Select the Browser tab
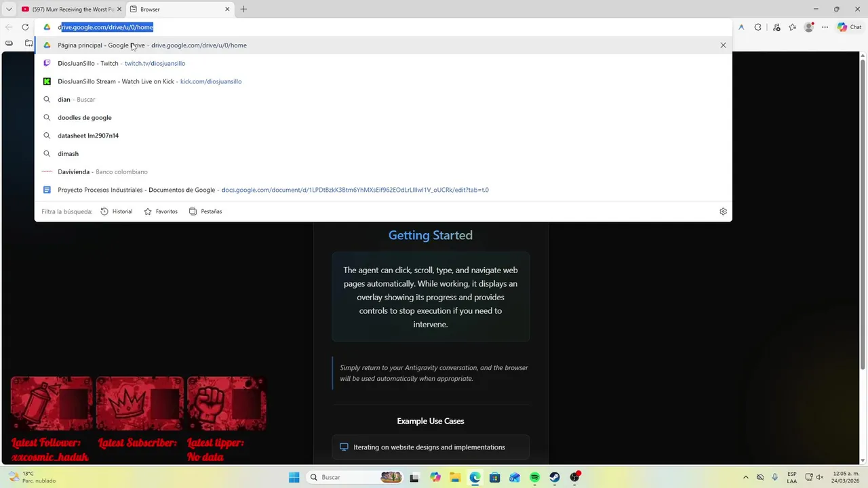This screenshot has width=868, height=488. (x=180, y=9)
